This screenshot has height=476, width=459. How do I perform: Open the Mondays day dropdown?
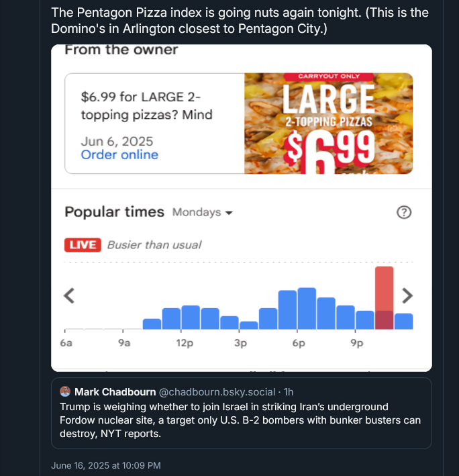click(x=202, y=212)
